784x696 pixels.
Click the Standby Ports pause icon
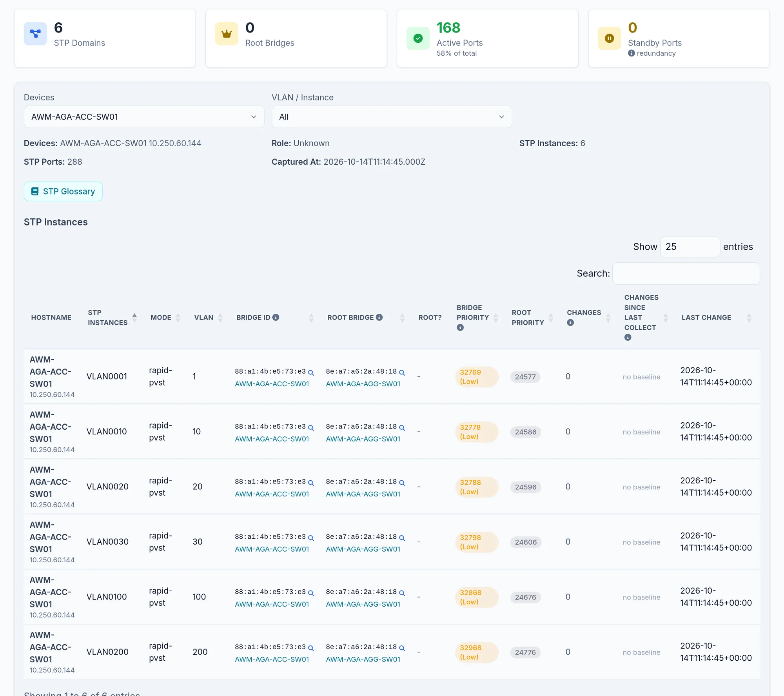click(609, 38)
